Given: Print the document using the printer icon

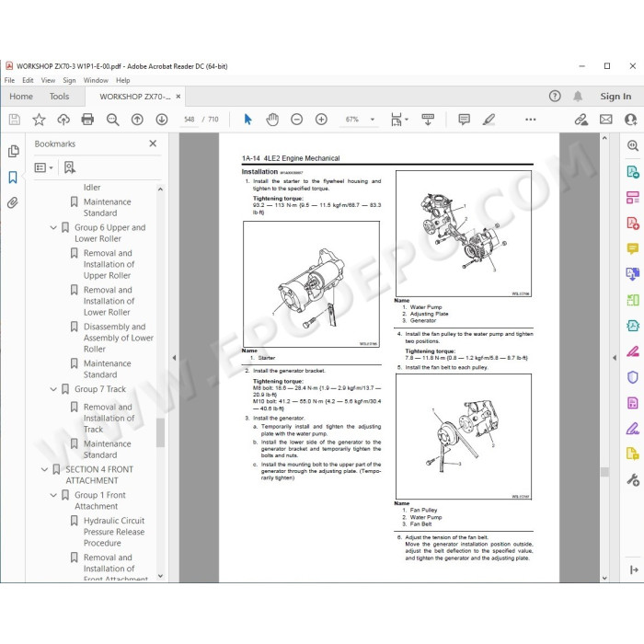Looking at the screenshot, I should (87, 120).
